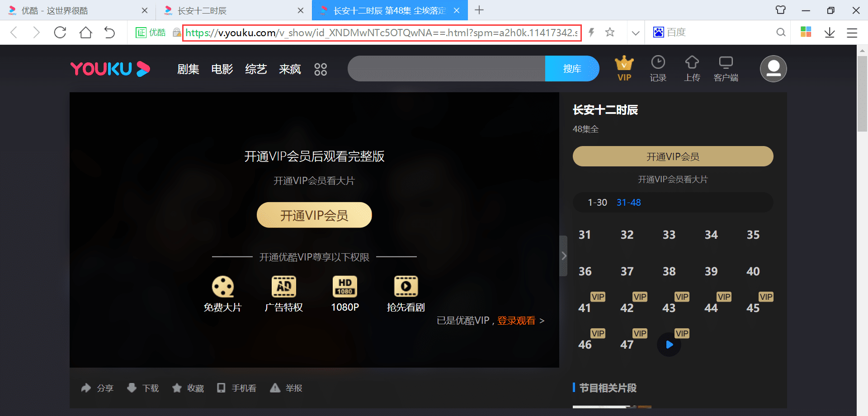Image resolution: width=868 pixels, height=416 pixels.
Task: Click the report warning triangle icon
Action: tap(275, 388)
